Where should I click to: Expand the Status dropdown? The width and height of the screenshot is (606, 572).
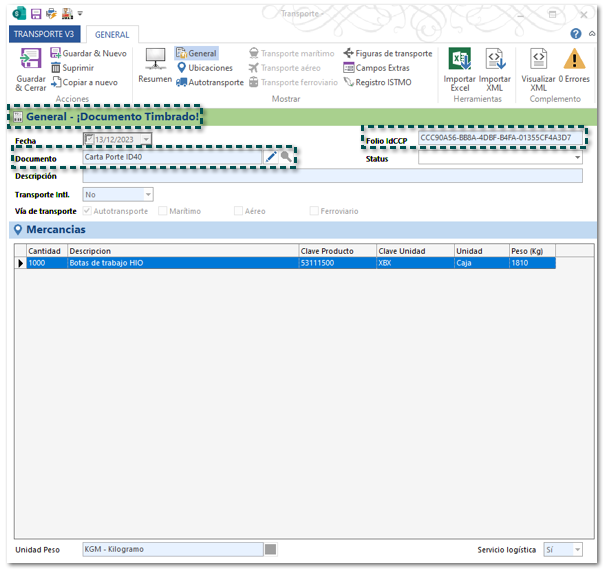[577, 158]
